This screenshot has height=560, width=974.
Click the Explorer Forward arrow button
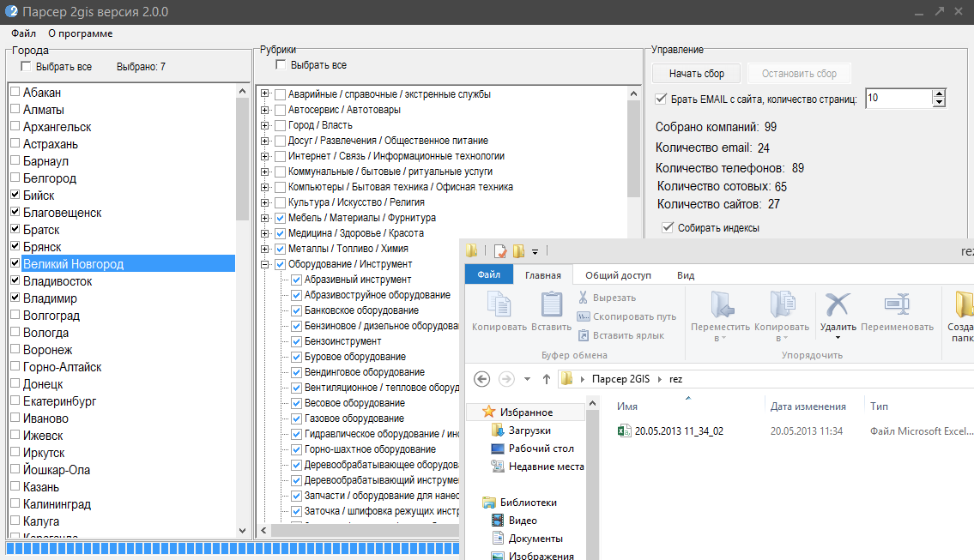click(x=506, y=379)
